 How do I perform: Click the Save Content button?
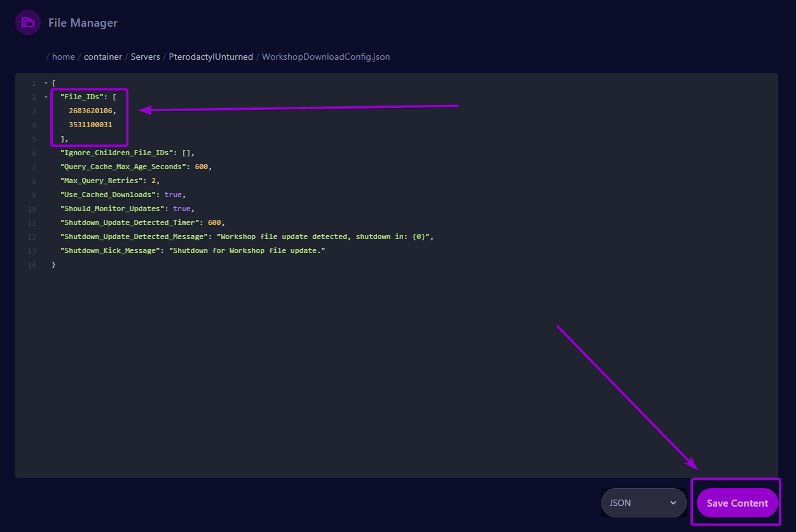[x=737, y=503]
